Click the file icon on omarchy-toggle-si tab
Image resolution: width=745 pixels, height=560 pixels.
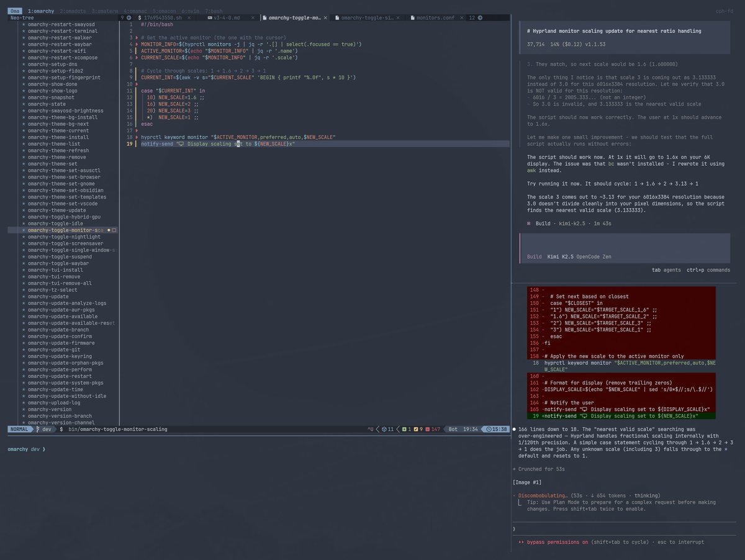coord(338,18)
